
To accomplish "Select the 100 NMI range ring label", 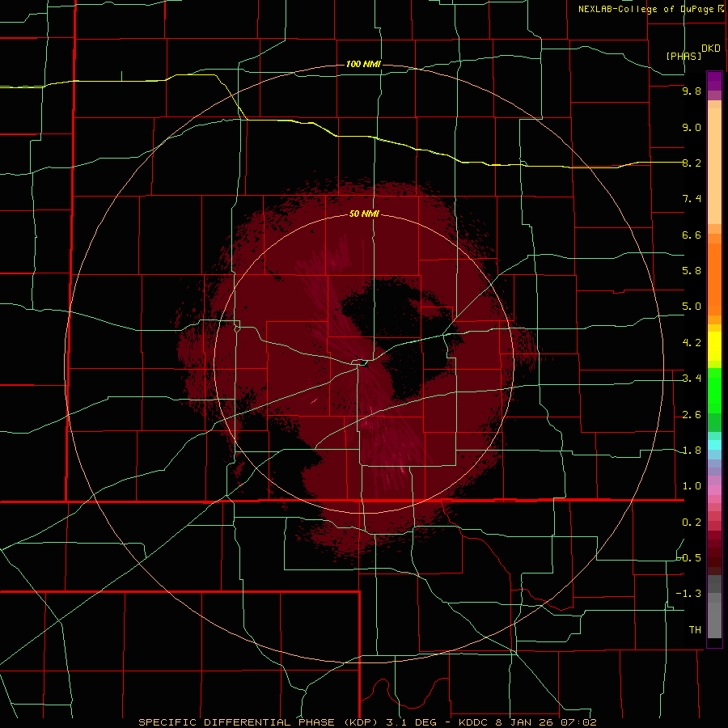I will click(363, 64).
